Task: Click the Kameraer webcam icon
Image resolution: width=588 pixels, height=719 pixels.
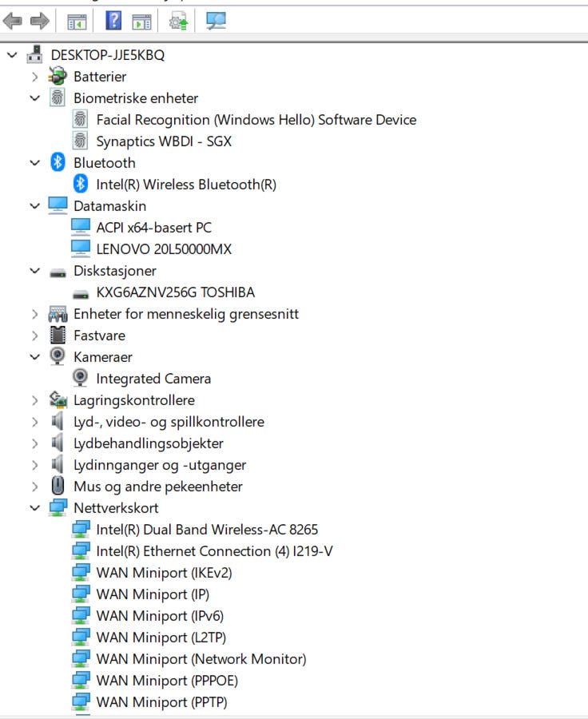Action: point(58,357)
